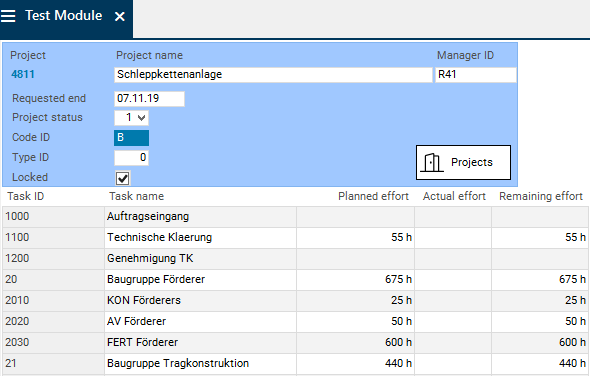Select the FERT Förderer task name

[x=201, y=343]
